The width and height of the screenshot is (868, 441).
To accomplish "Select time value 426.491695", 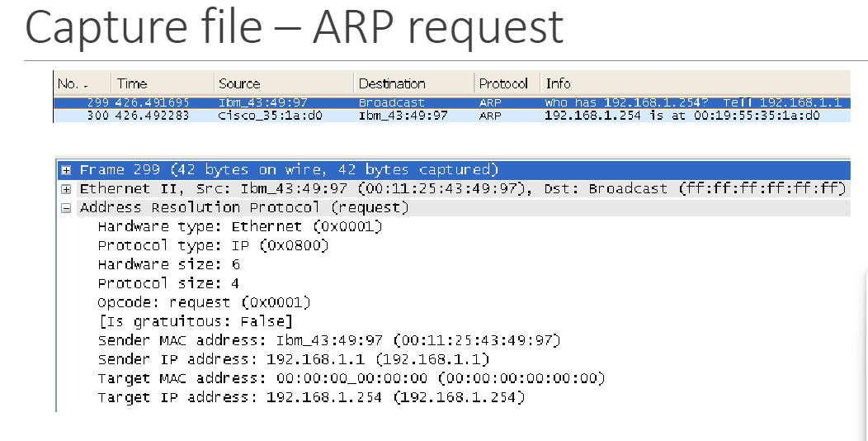I will tap(153, 102).
